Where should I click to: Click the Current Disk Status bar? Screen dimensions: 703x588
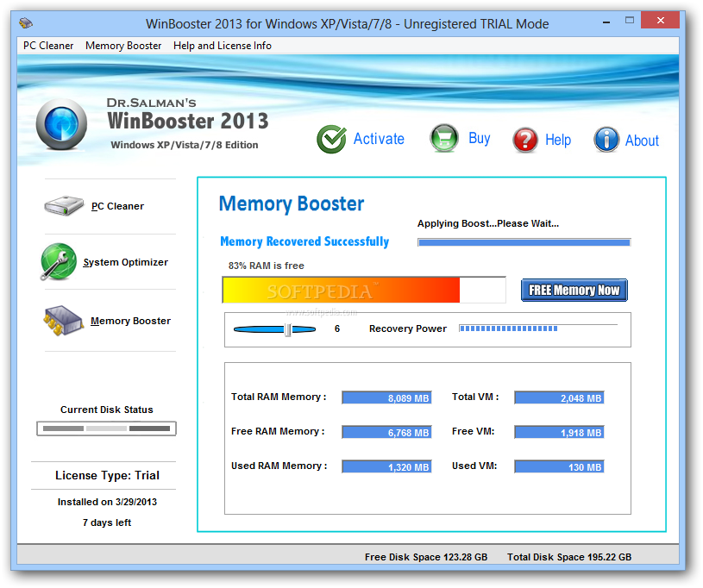click(x=106, y=428)
